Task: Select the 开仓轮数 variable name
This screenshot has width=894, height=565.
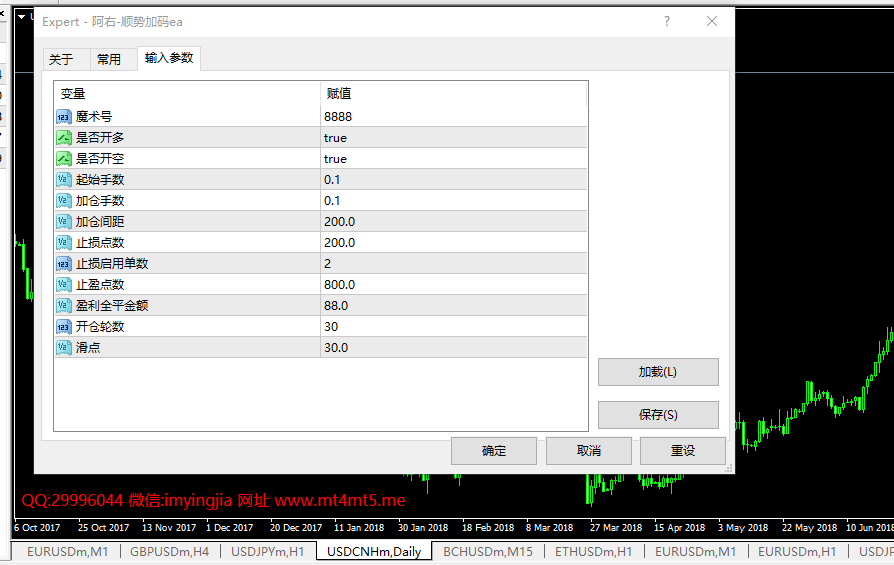Action: [100, 327]
